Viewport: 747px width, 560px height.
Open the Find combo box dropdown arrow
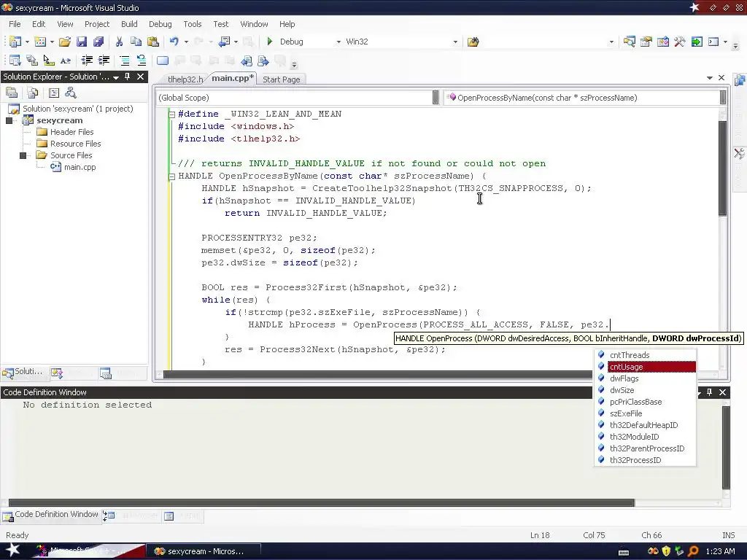(x=611, y=42)
